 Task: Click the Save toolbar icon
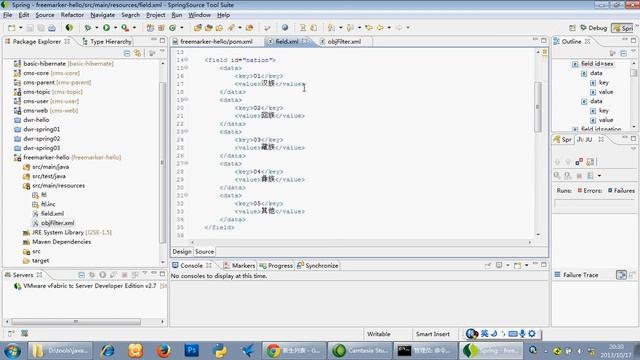point(30,28)
